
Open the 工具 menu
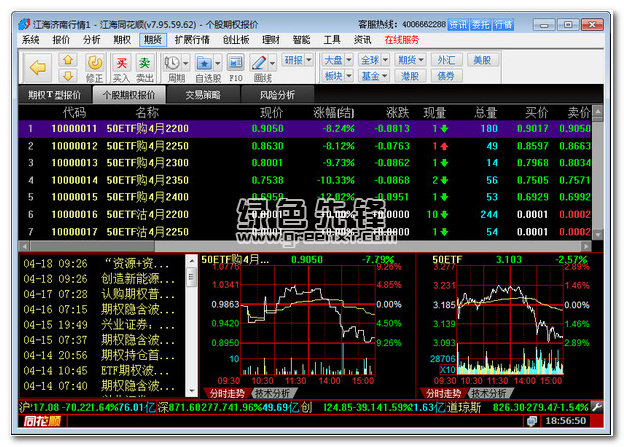(332, 40)
